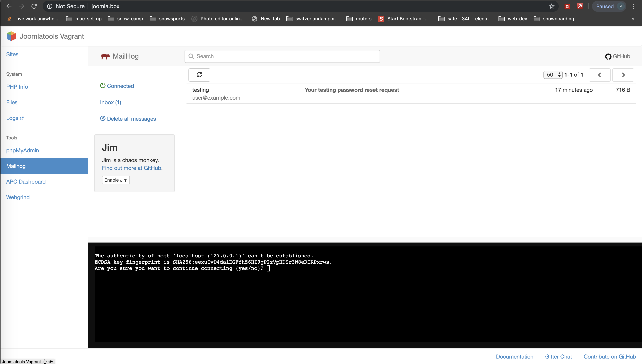Open the Inbox (1) link
Image resolution: width=642 pixels, height=364 pixels.
[x=110, y=103]
